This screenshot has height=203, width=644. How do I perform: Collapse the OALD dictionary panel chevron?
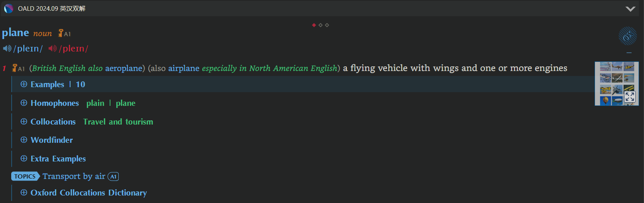(x=630, y=9)
